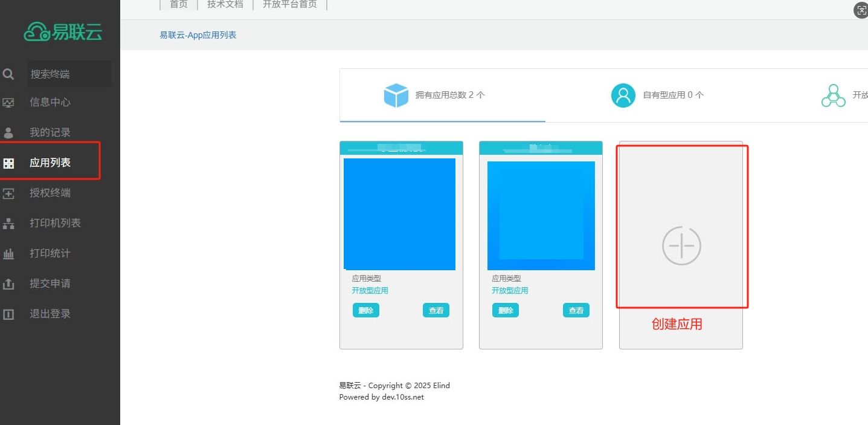Go to 开放平台首页 in top navigation
868x425 pixels.
coord(289,4)
